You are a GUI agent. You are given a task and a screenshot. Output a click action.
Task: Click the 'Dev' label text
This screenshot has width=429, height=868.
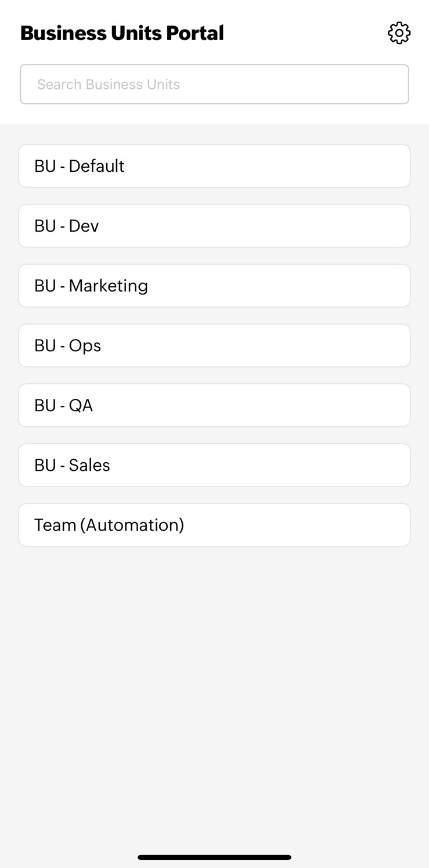[84, 226]
